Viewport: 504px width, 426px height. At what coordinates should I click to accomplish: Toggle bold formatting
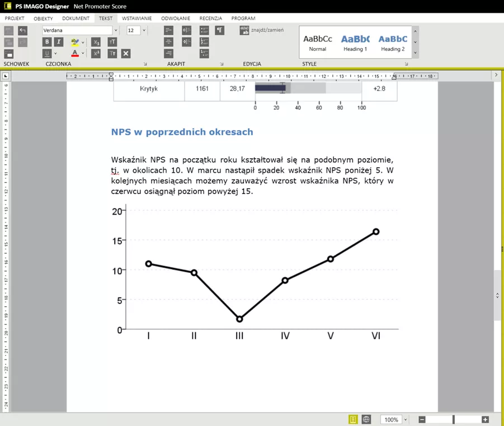point(46,41)
